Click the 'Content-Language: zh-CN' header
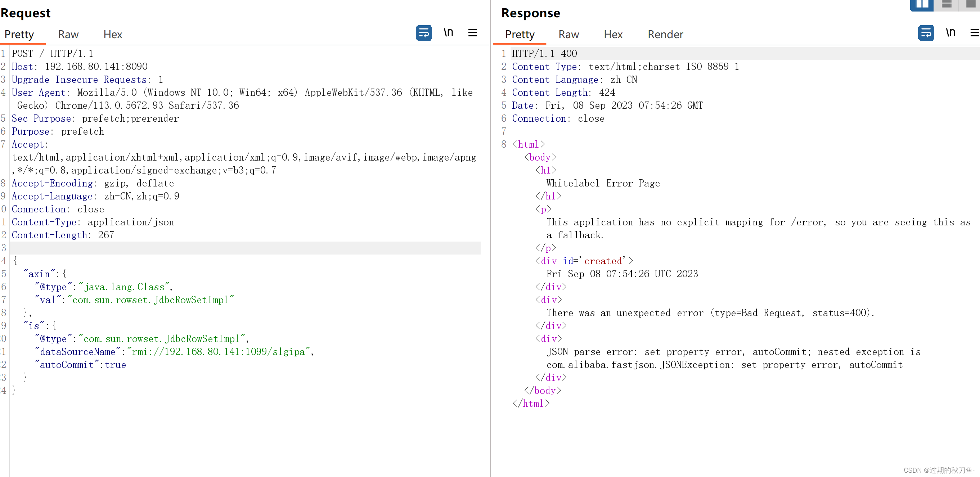Screen dimensions: 980x477 click(x=575, y=80)
